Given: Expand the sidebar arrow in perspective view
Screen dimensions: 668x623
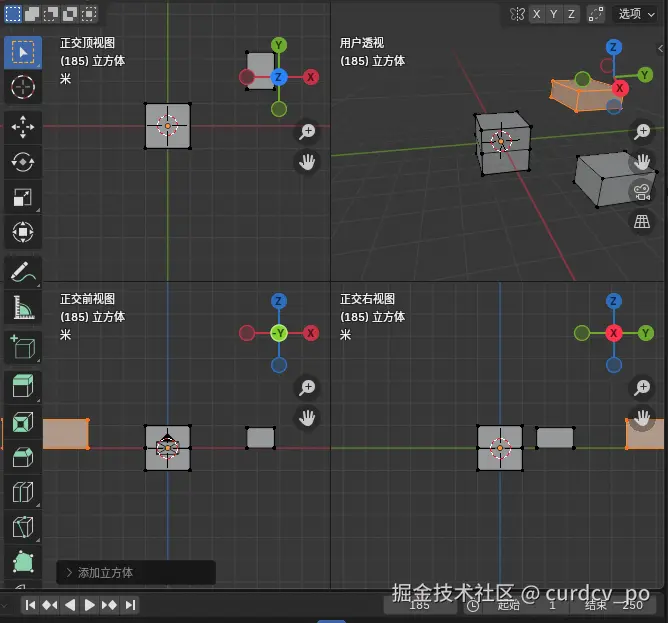Looking at the screenshot, I should (661, 49).
